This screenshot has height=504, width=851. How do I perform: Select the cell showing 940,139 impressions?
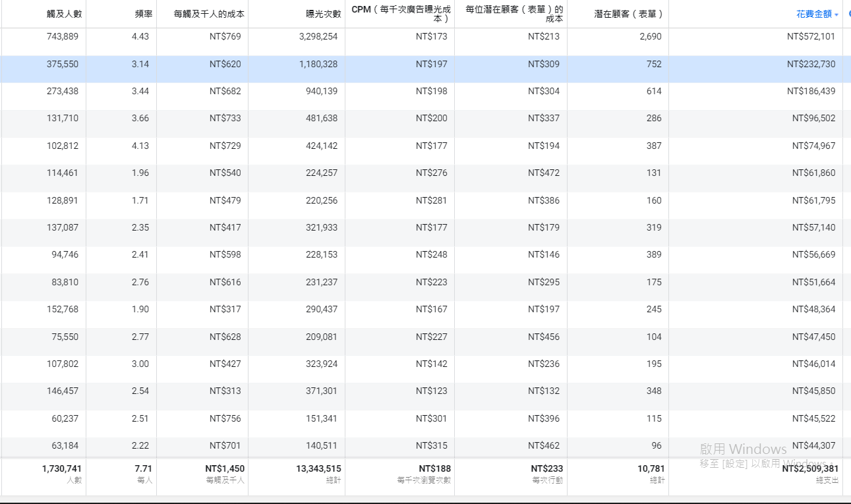322,92
